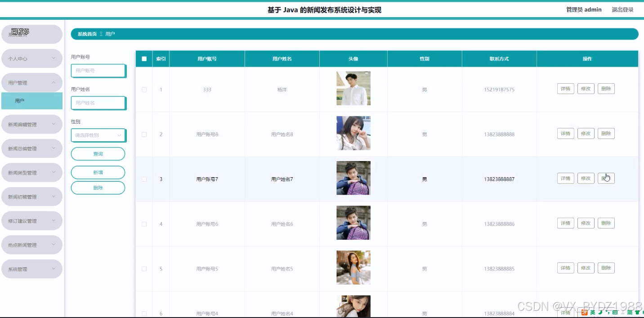Click the account cell 333
This screenshot has width=644, height=318.
(x=207, y=90)
